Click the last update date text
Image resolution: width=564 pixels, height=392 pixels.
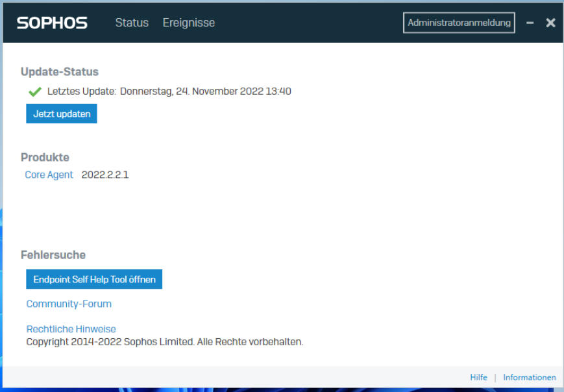[x=205, y=92]
